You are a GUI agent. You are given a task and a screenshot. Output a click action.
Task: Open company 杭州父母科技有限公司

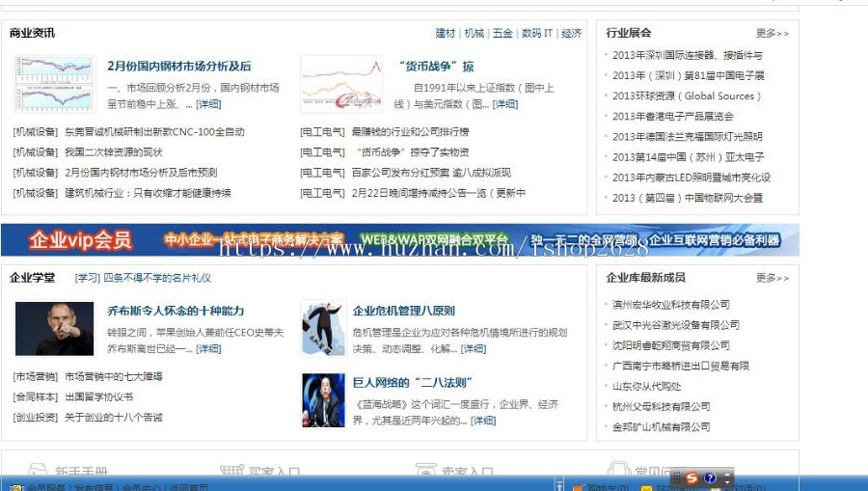pos(661,407)
